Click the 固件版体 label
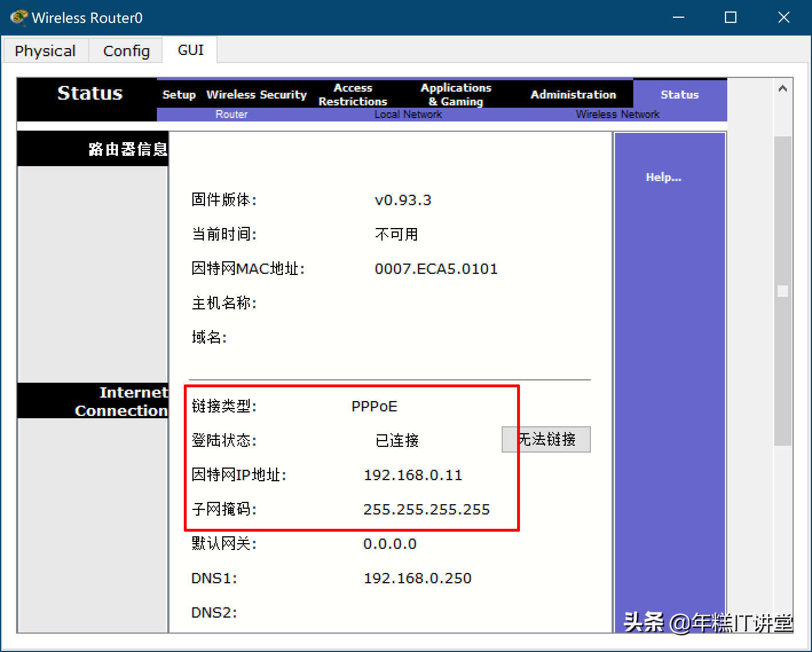Screen dimensions: 812x652 pos(224,199)
